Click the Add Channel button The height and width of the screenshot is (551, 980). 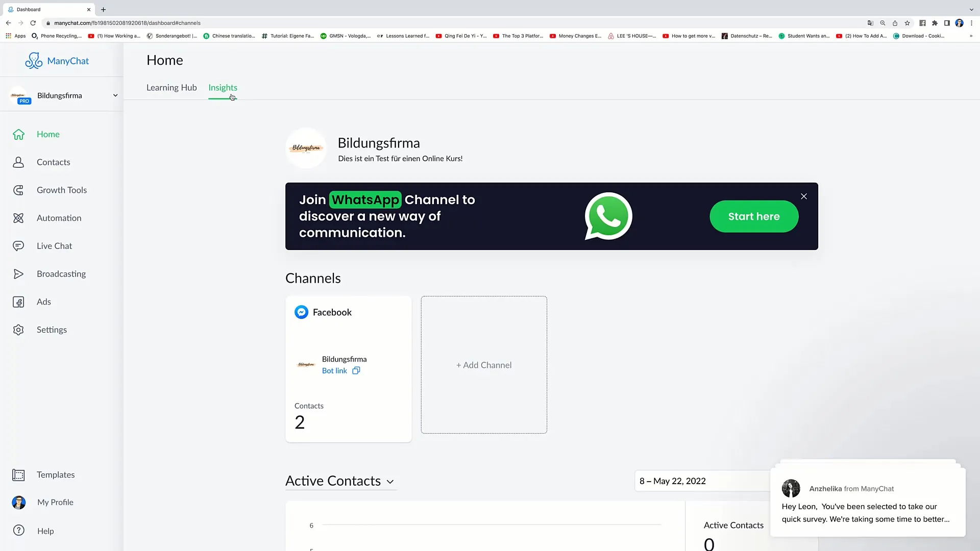(x=483, y=364)
